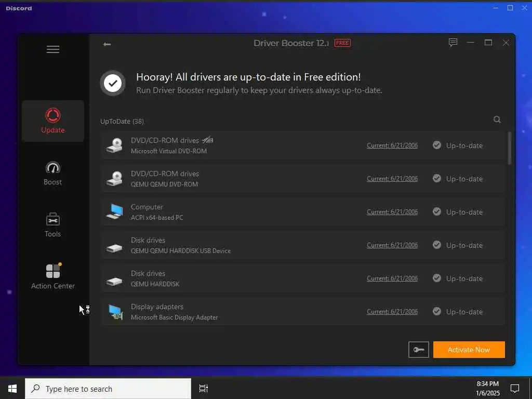Click the Up-to-date label for Computer row
This screenshot has width=532, height=399.
(x=464, y=212)
